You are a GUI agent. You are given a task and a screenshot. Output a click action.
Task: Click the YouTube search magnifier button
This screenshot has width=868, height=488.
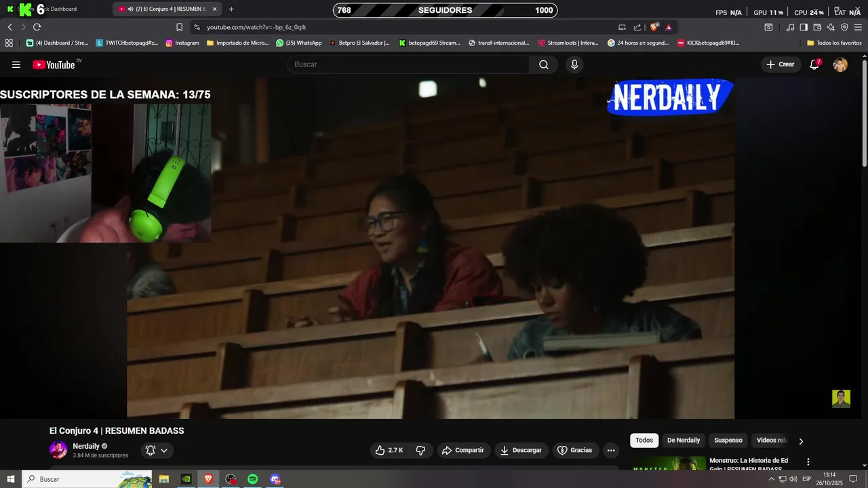[544, 64]
